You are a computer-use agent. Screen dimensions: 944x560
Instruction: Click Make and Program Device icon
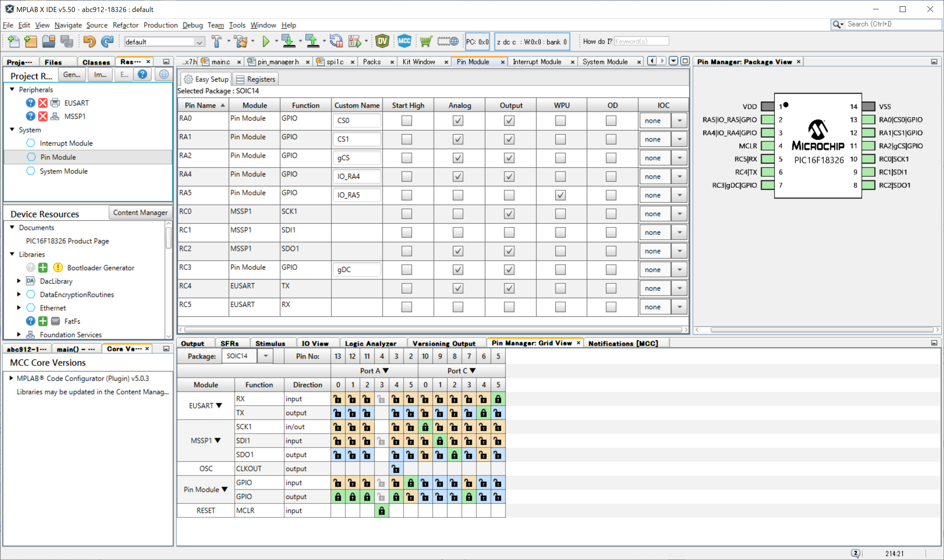coord(288,41)
